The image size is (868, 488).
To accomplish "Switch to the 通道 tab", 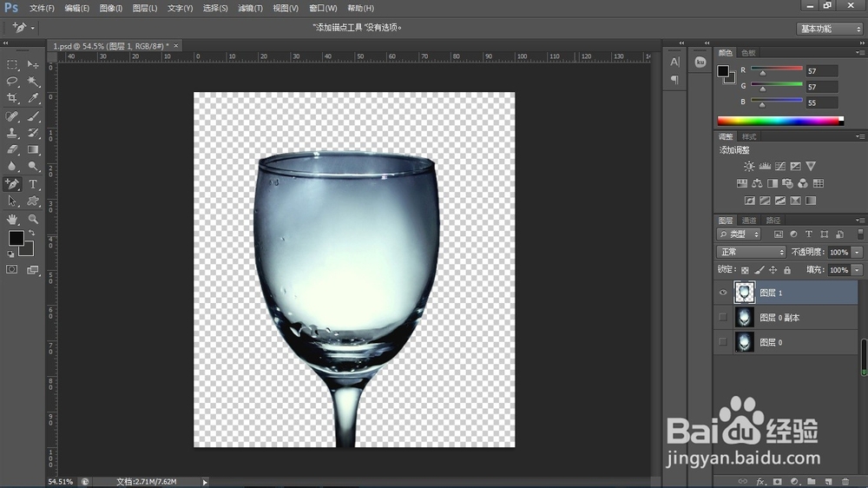I will [748, 221].
